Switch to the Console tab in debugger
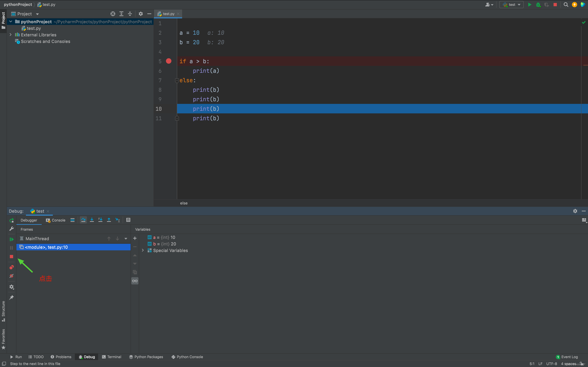The image size is (588, 367). pyautogui.click(x=58, y=220)
